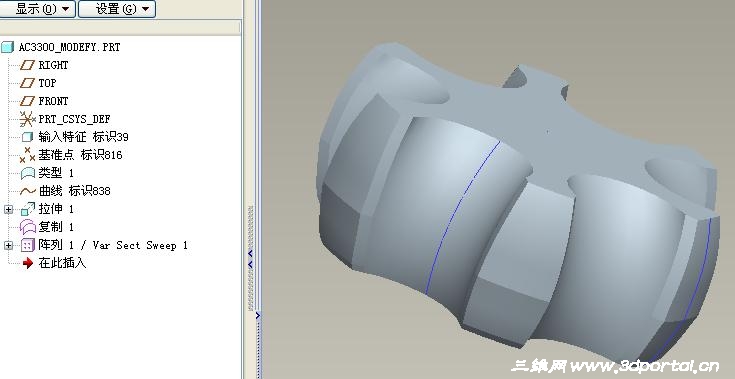This screenshot has height=379, width=735.
Task: Click the middle collapse arrow on panel sash
Action: tap(250, 265)
